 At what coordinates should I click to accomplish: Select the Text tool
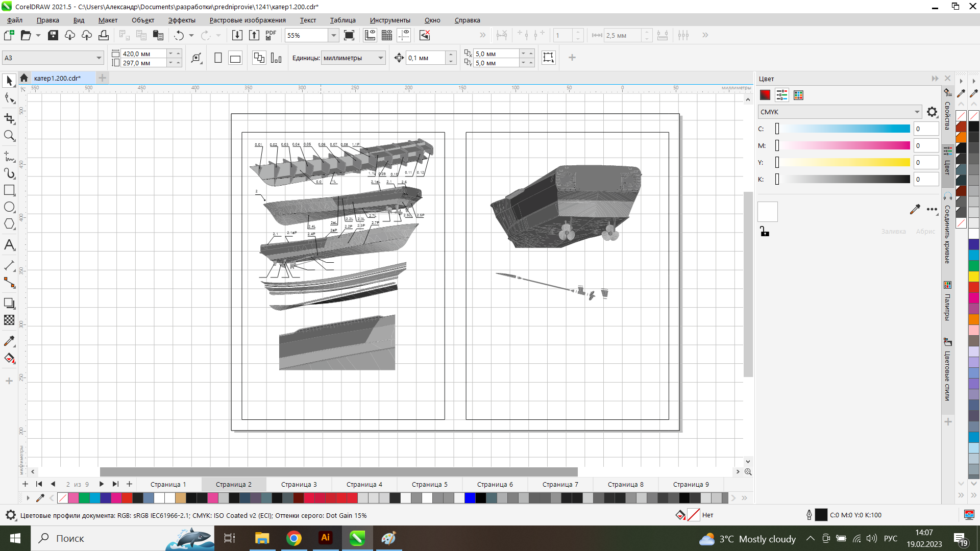coord(9,245)
